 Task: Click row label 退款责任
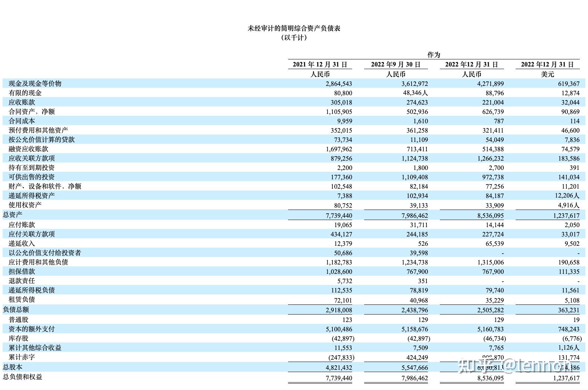22,281
